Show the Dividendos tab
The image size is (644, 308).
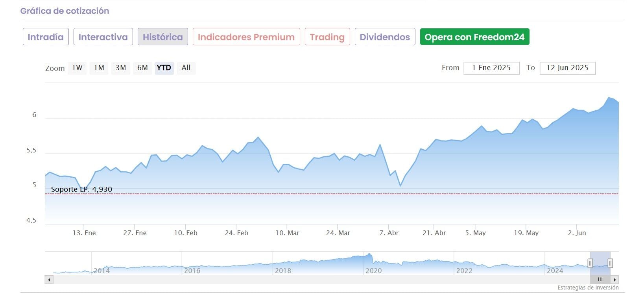coord(385,37)
